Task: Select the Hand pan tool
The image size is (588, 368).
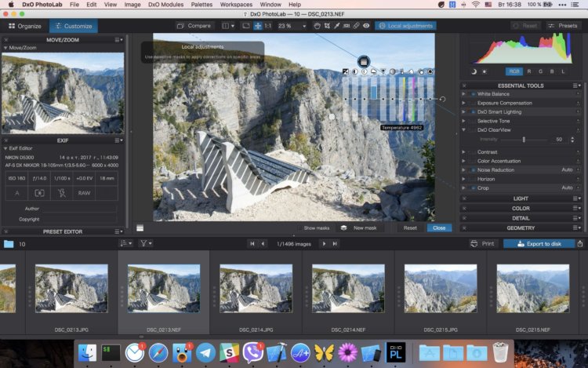Action: pos(318,26)
